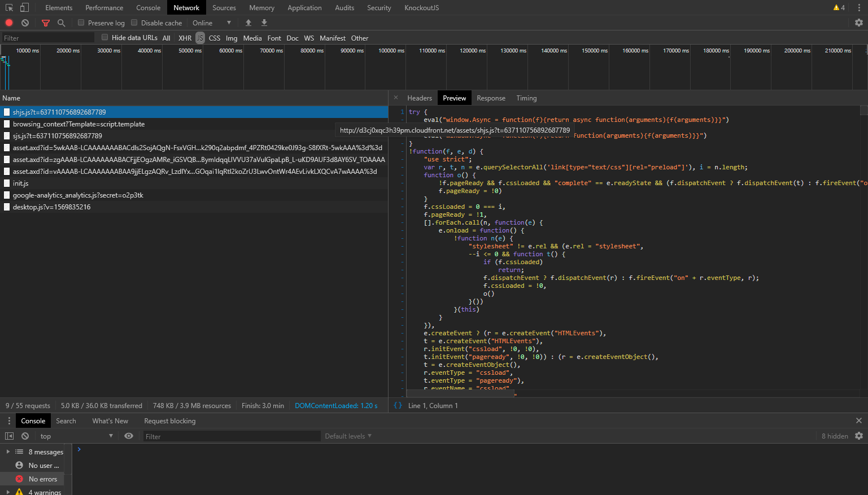This screenshot has height=495, width=868.
Task: Filter requests by Media
Action: (x=252, y=38)
